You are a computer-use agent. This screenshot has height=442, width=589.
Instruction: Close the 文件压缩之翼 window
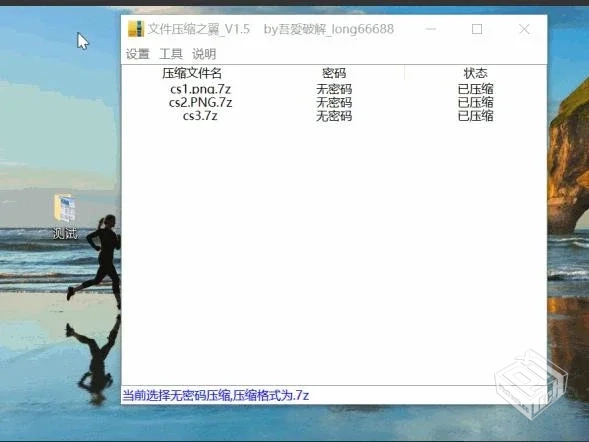click(x=524, y=29)
